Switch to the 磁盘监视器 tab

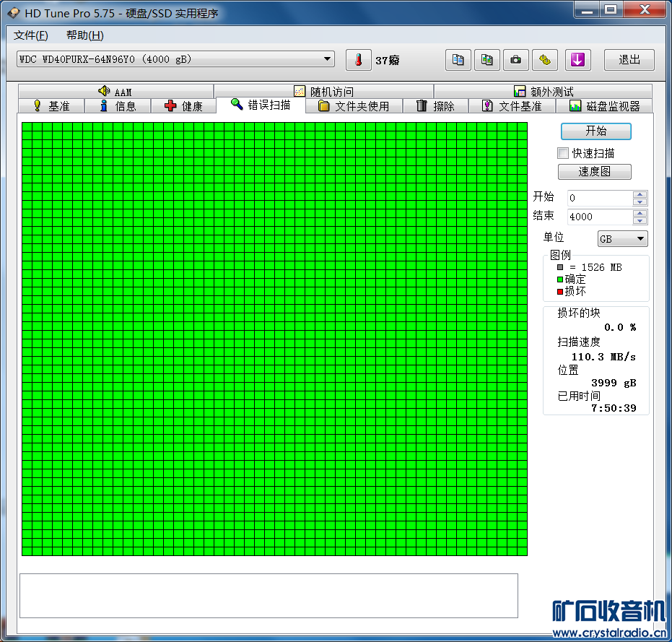[x=604, y=106]
